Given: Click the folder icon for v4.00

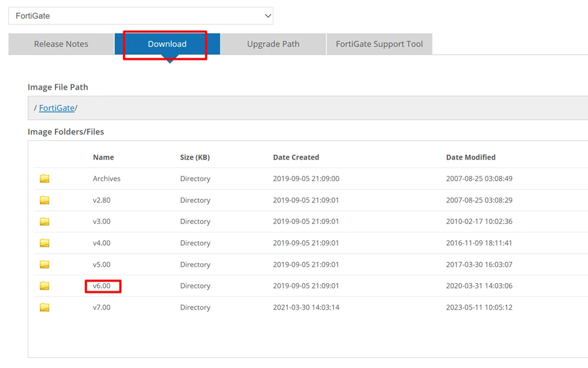Looking at the screenshot, I should (x=45, y=243).
